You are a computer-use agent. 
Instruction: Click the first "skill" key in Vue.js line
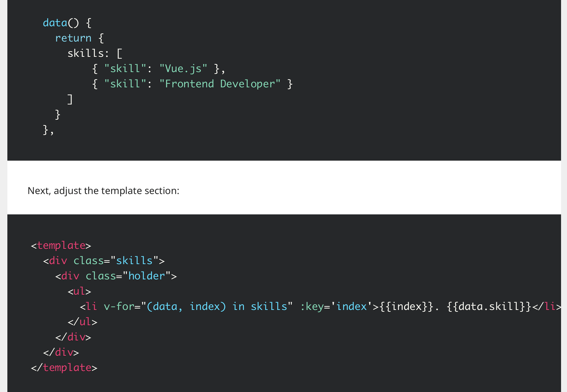pos(125,69)
